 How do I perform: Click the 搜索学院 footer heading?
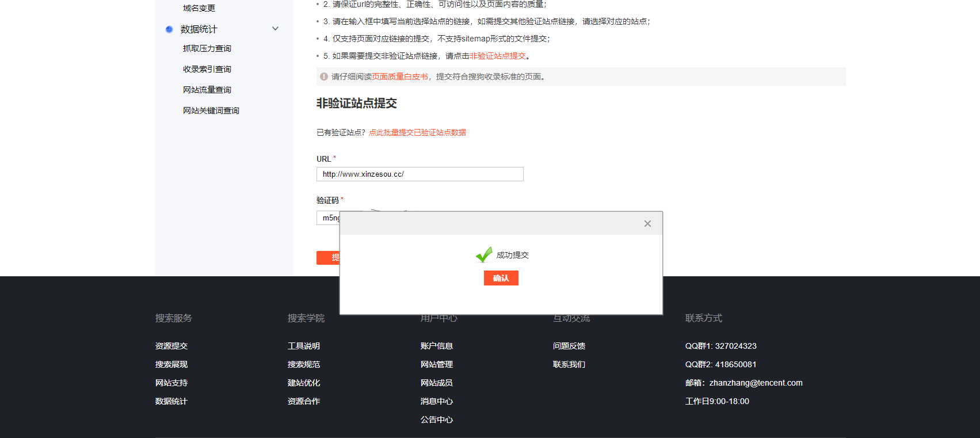coord(306,318)
